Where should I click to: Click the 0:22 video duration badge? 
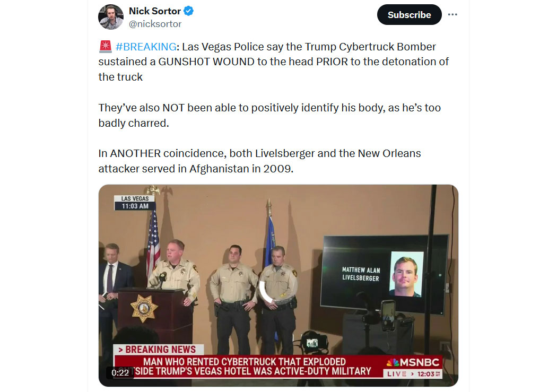pyautogui.click(x=120, y=372)
